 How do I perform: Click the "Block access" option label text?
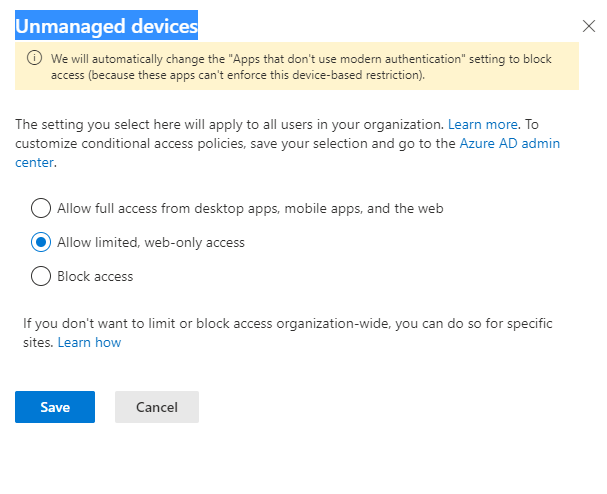[x=97, y=276]
